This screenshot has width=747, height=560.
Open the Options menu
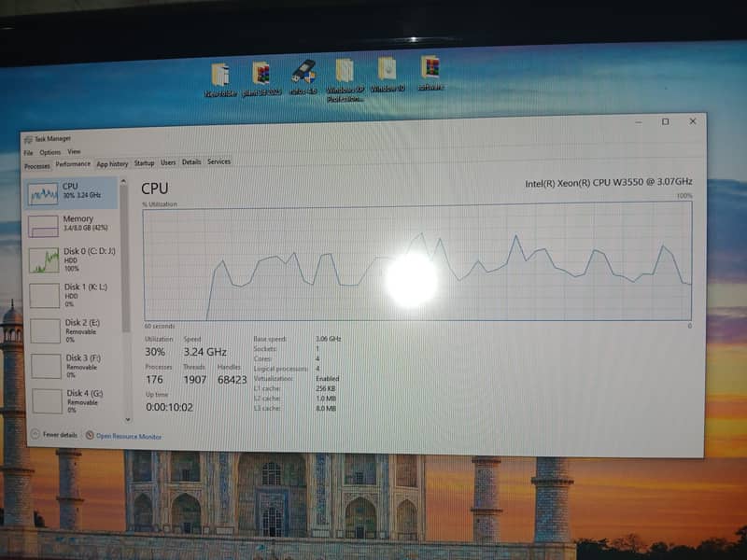point(50,152)
